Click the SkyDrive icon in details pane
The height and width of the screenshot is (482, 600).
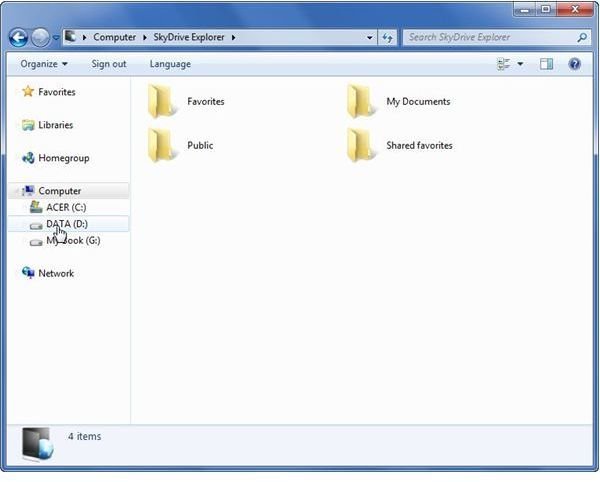(37, 444)
